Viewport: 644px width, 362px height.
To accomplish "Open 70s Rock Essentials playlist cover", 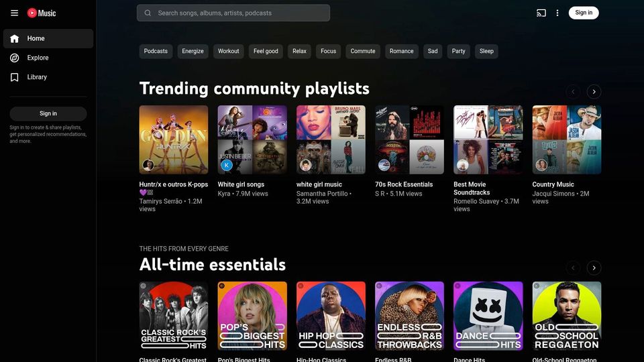I will [409, 140].
